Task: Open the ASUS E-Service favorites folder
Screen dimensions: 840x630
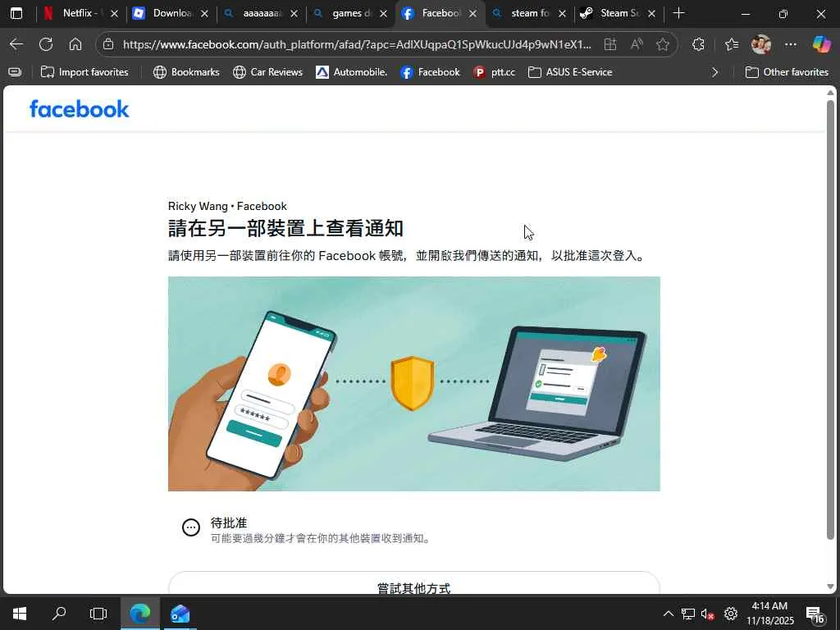Action: tap(570, 72)
